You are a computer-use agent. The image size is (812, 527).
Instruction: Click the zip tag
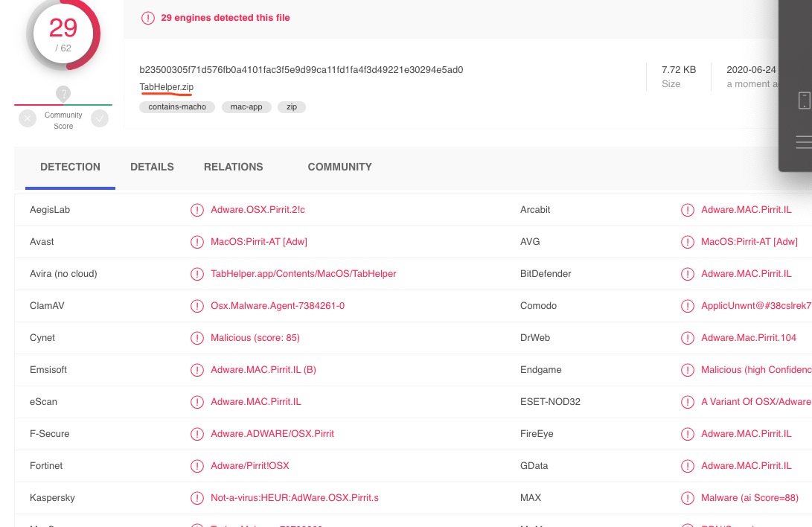292,106
